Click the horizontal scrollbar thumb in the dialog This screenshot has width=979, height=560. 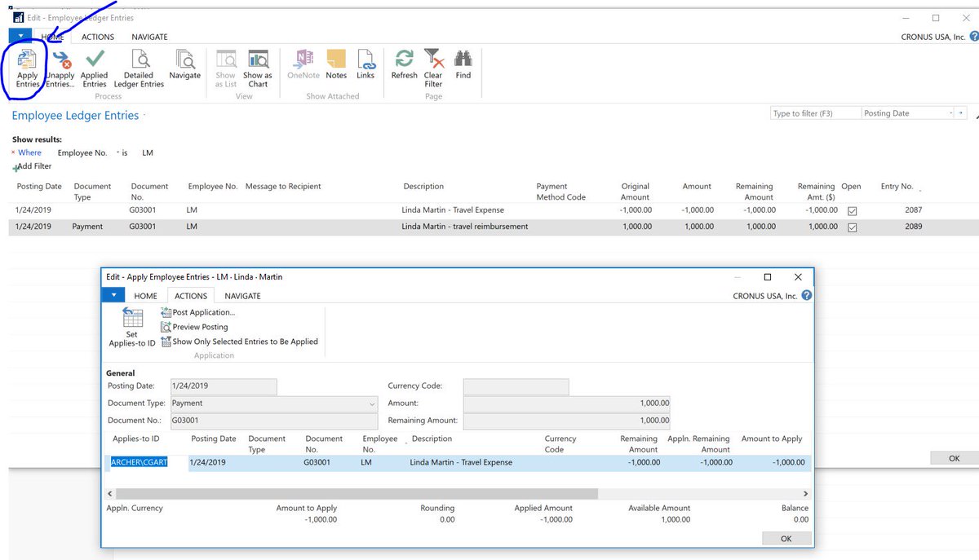[x=357, y=494]
